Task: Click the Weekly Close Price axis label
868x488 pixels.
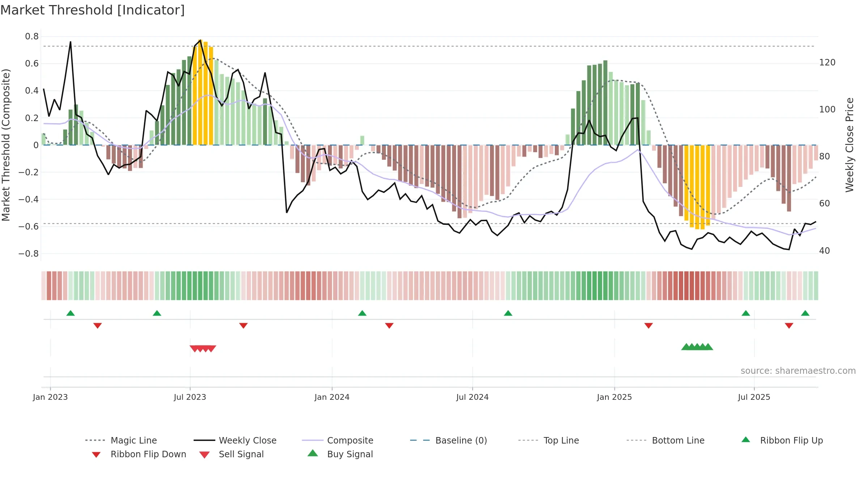Action: click(850, 145)
